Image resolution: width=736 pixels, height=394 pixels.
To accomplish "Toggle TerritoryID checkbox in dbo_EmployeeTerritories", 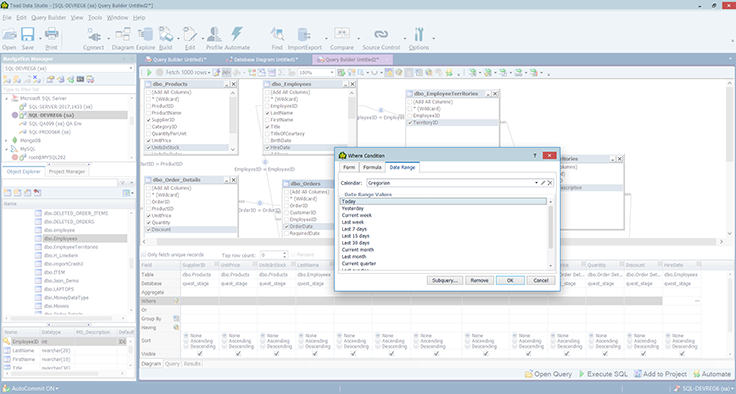I will (410, 123).
